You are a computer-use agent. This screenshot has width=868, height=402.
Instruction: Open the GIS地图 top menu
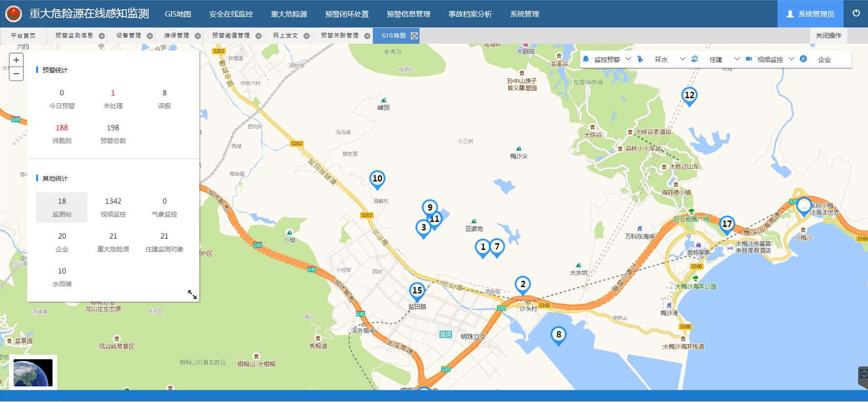178,14
